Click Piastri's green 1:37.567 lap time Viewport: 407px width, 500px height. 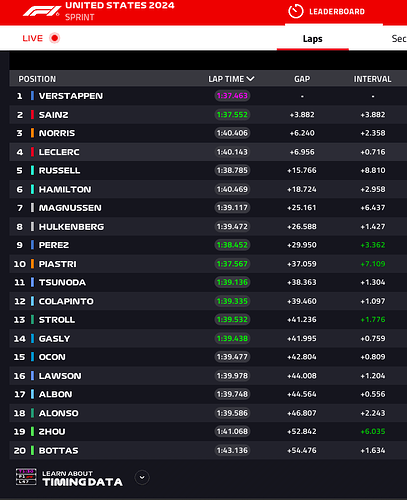232,264
